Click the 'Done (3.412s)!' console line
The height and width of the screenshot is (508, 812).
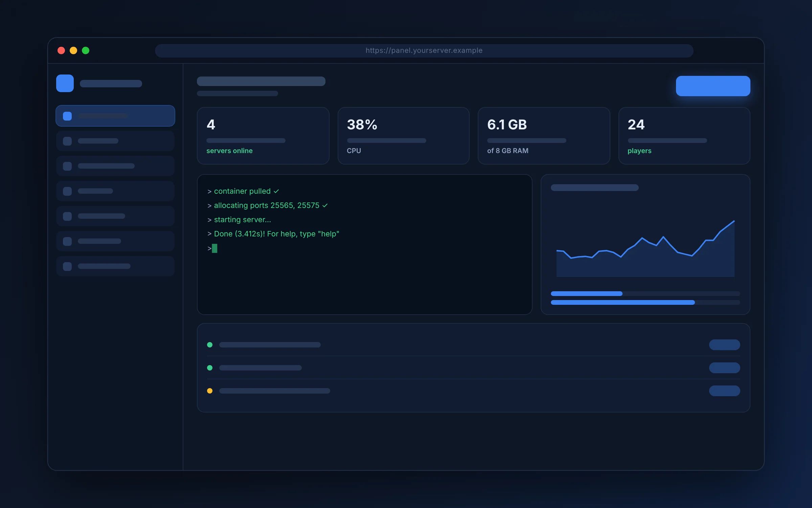(273, 234)
